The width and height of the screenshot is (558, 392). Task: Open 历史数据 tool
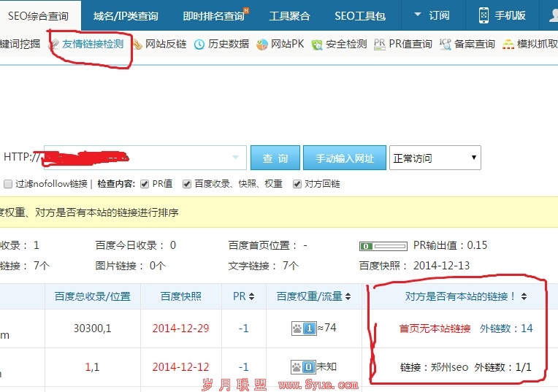[229, 44]
